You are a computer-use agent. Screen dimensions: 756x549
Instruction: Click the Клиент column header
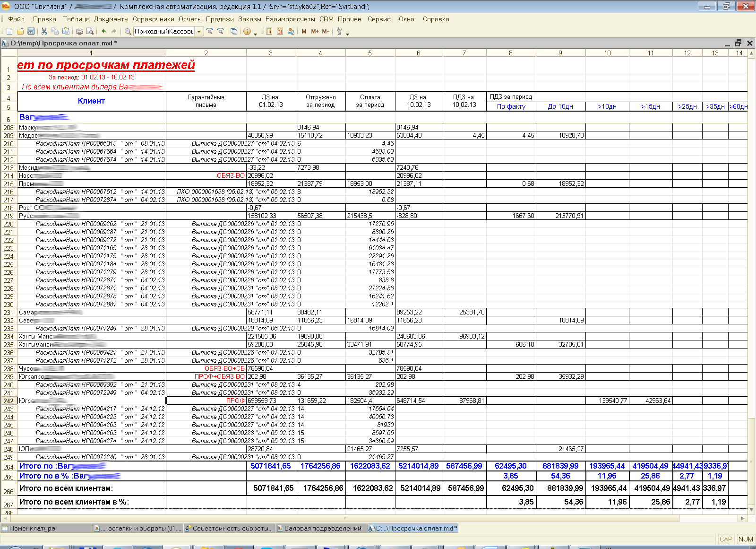point(91,101)
